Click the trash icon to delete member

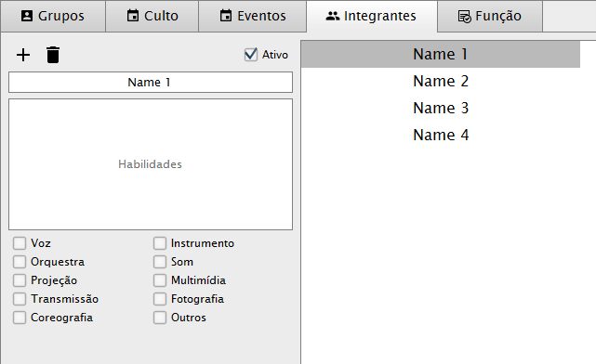point(53,55)
